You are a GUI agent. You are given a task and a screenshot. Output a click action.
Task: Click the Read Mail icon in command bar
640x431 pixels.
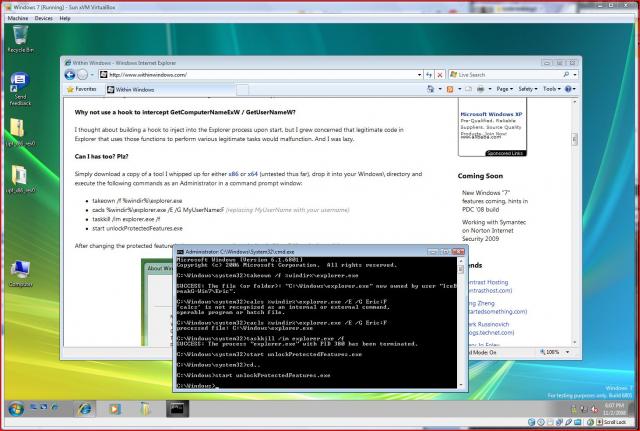(469, 89)
